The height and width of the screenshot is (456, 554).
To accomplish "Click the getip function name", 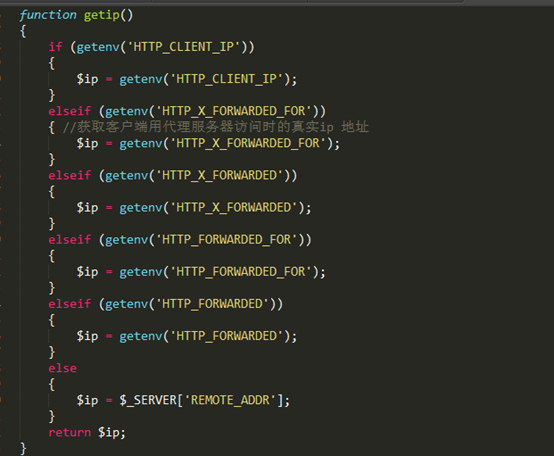I will point(102,15).
